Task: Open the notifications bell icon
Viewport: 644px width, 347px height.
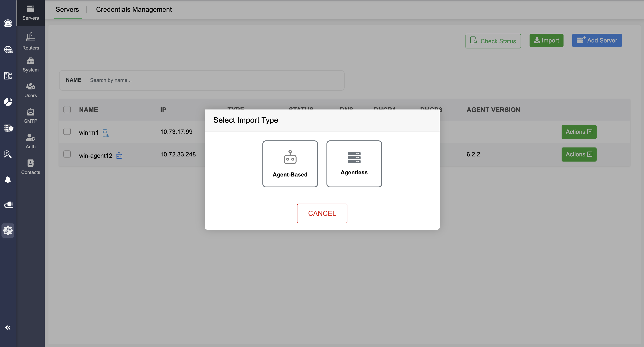Action: pos(8,179)
